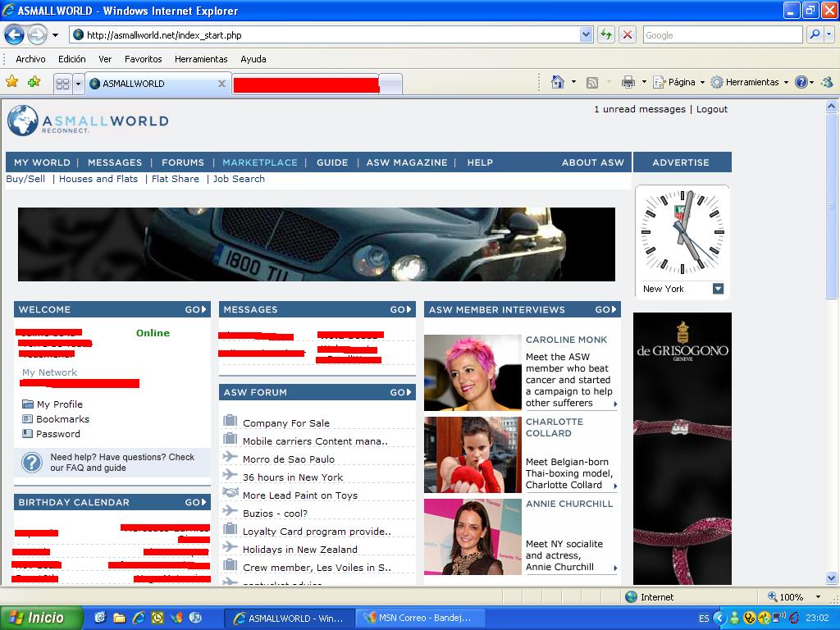Open the Job Search link
This screenshot has width=840, height=630.
click(239, 179)
